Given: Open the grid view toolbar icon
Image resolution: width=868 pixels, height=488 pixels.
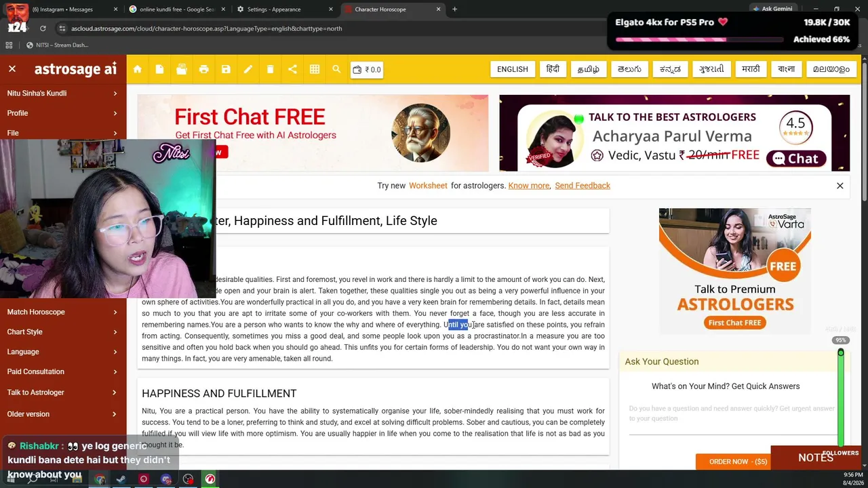Looking at the screenshot, I should [315, 69].
